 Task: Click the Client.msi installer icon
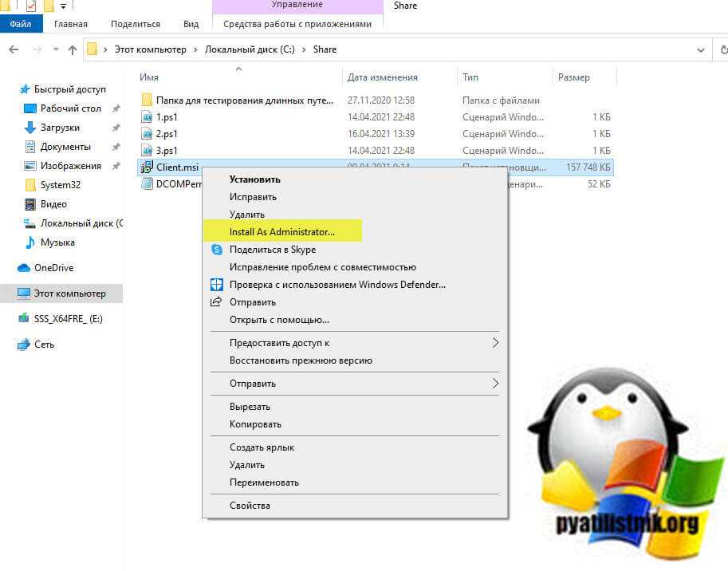147,167
